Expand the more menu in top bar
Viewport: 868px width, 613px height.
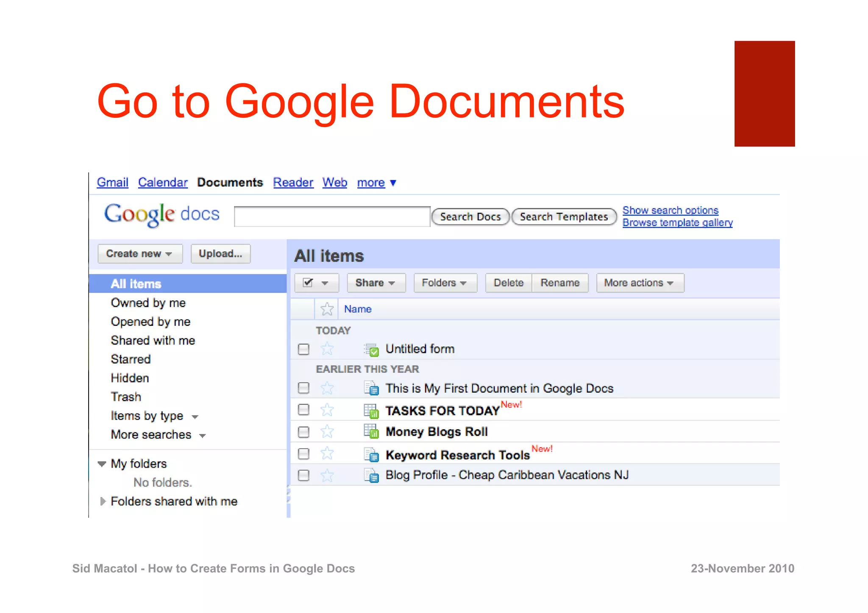tap(376, 183)
